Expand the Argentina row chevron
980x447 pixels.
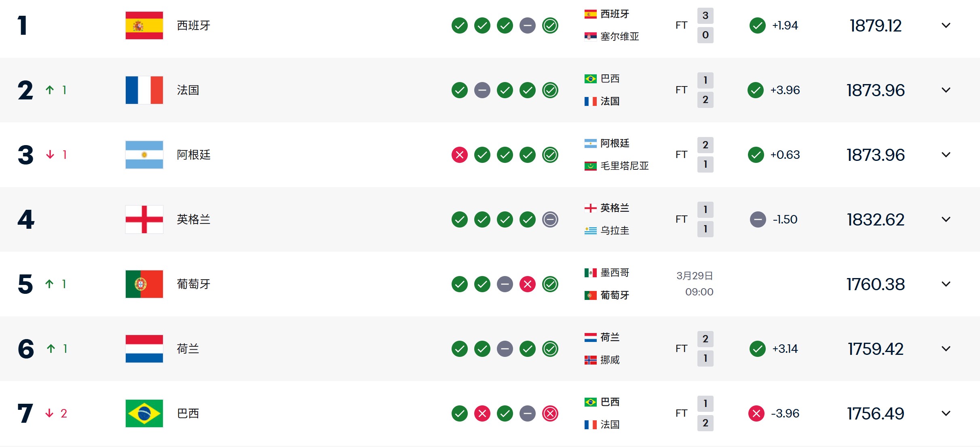(946, 155)
